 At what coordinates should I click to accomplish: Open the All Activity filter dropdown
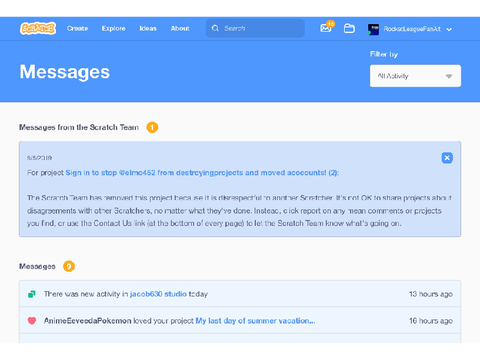coord(415,76)
